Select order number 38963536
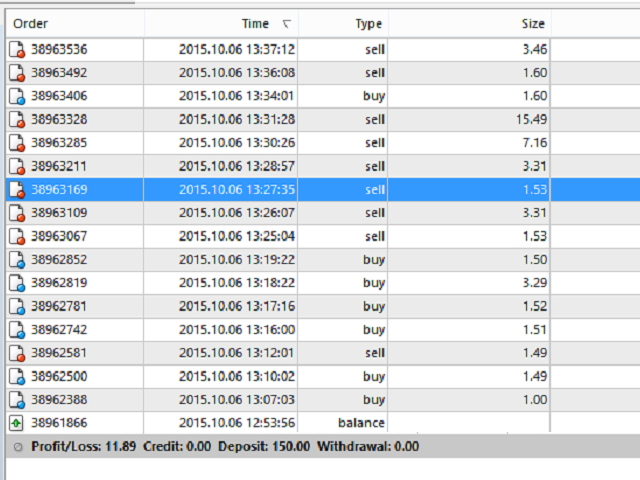Image resolution: width=640 pixels, height=480 pixels. 59,49
